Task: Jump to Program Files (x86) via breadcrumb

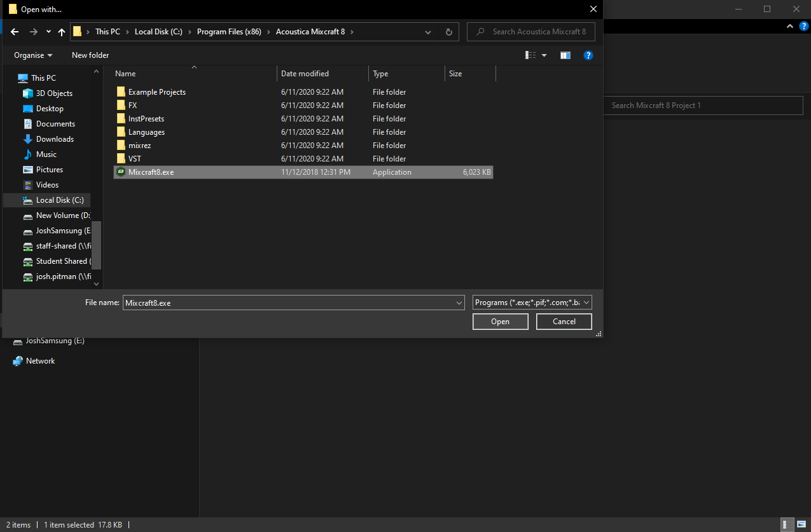Action: (x=228, y=31)
